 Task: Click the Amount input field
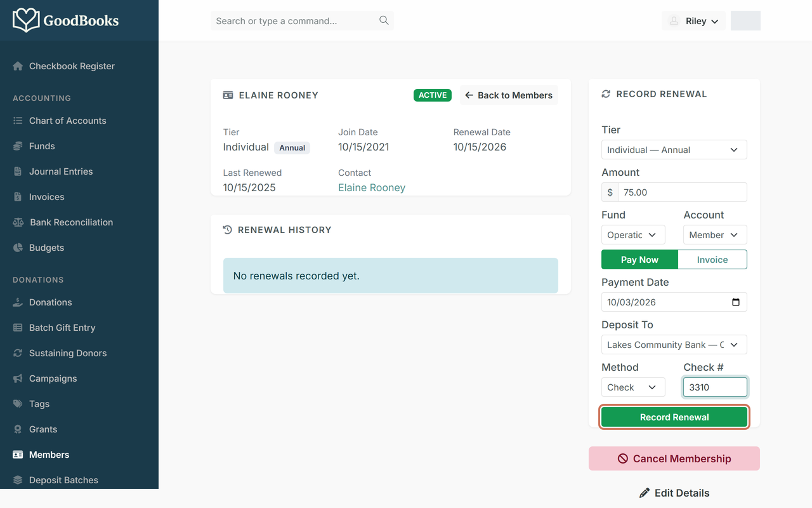click(x=683, y=192)
